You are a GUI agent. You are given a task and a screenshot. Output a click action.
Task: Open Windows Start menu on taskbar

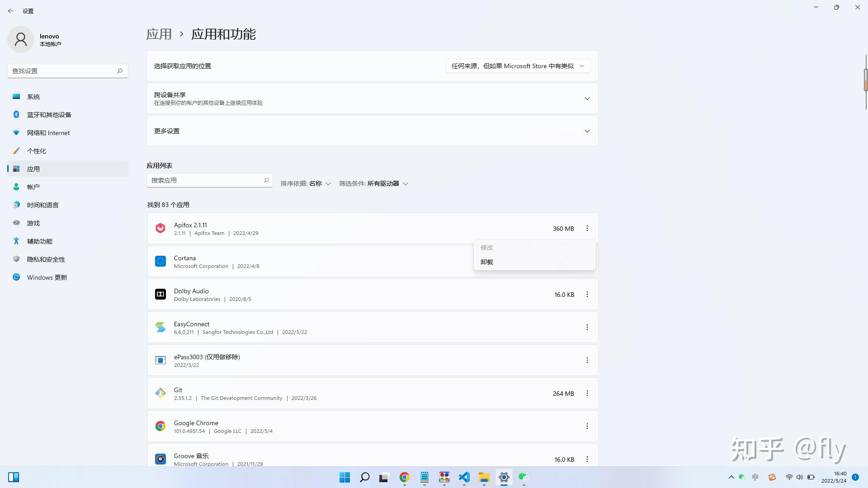click(x=344, y=477)
